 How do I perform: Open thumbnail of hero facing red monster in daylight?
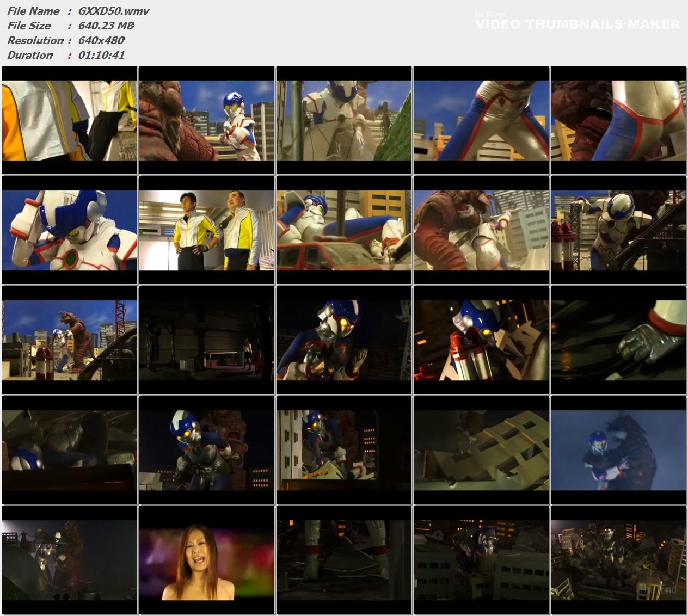click(x=207, y=120)
